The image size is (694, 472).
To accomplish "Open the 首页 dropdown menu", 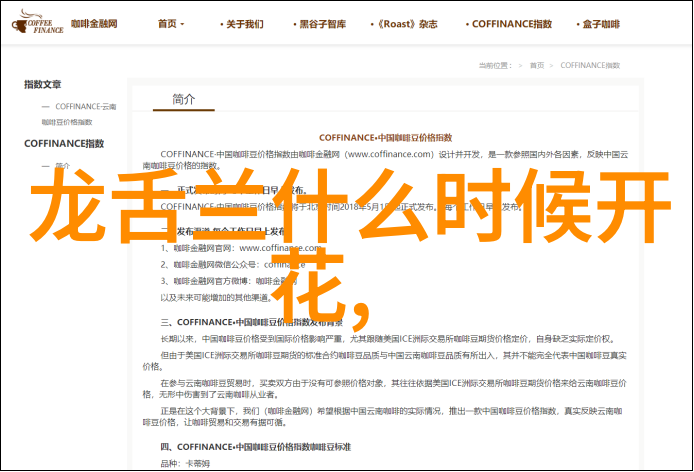I will click(171, 24).
